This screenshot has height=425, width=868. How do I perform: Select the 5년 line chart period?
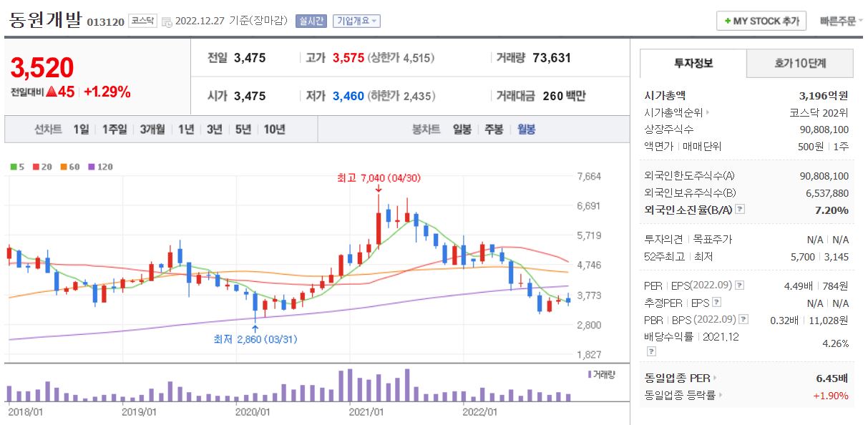[243, 130]
